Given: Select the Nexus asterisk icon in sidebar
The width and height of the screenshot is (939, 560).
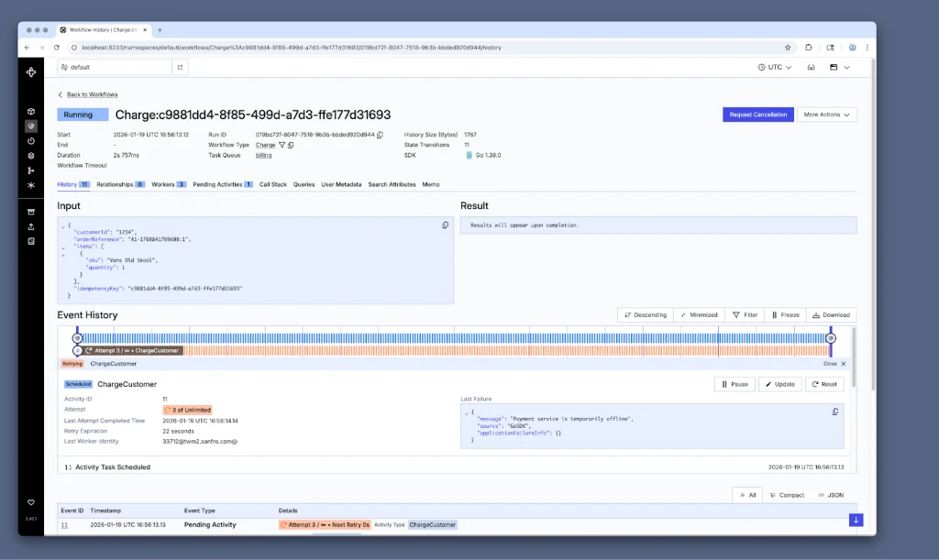Looking at the screenshot, I should [x=30, y=184].
